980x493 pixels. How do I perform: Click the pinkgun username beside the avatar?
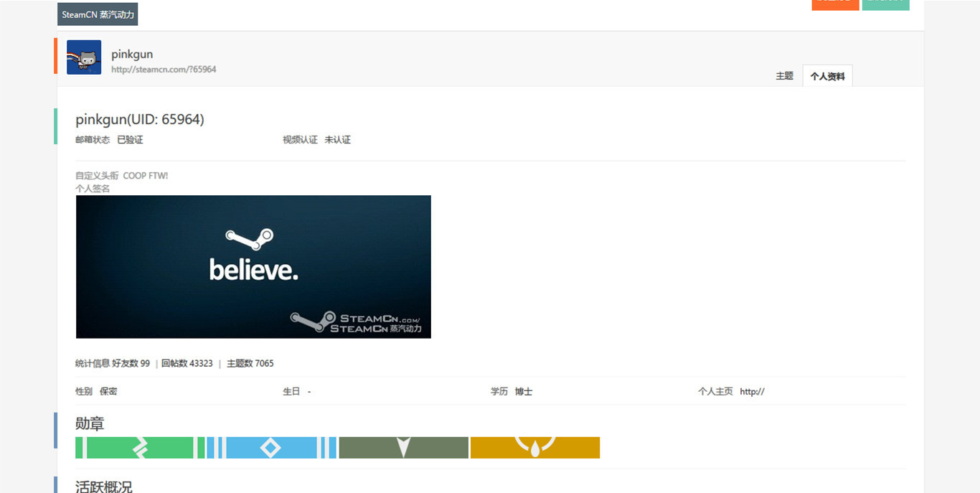[x=132, y=54]
